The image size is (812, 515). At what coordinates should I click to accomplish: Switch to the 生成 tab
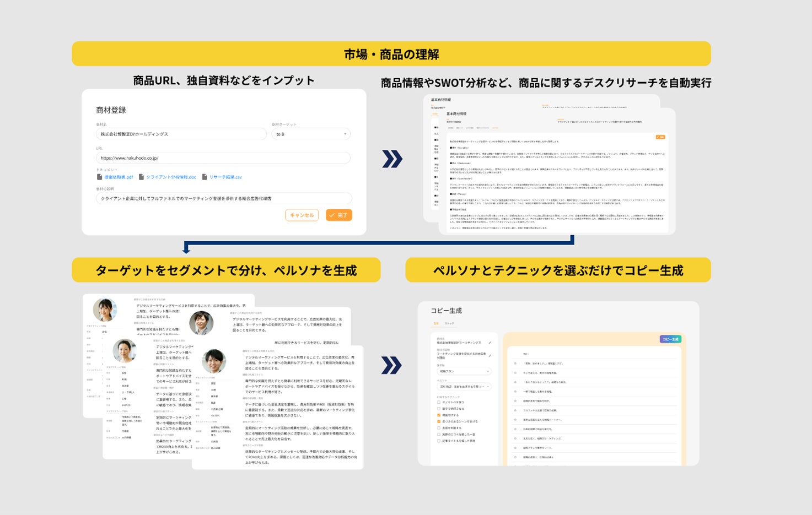click(x=436, y=323)
